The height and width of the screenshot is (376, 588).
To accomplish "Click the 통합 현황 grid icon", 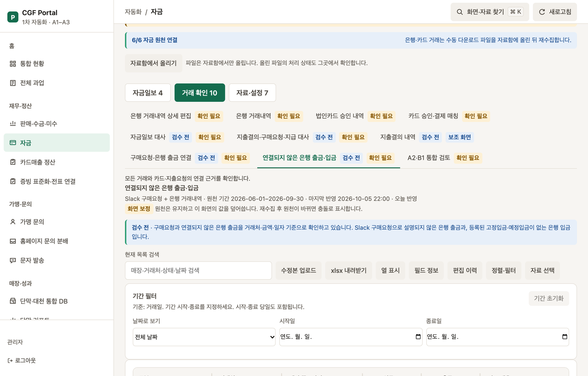I will tap(13, 64).
